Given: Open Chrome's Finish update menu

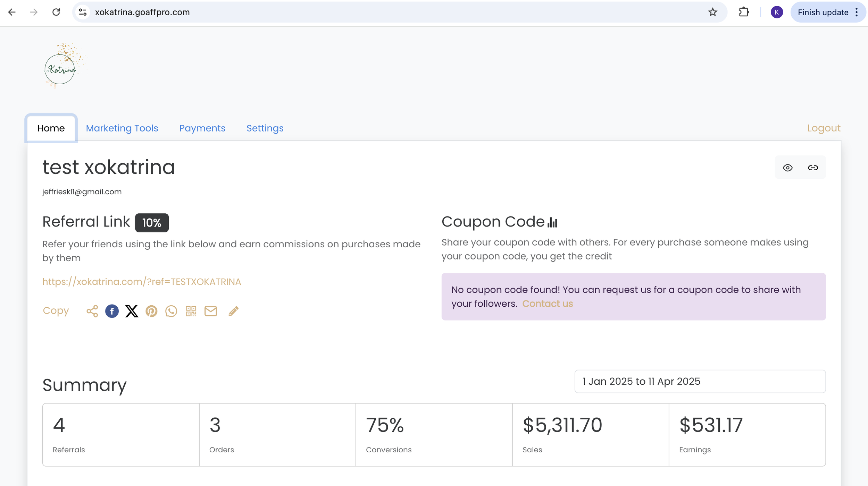Looking at the screenshot, I should pyautogui.click(x=828, y=12).
